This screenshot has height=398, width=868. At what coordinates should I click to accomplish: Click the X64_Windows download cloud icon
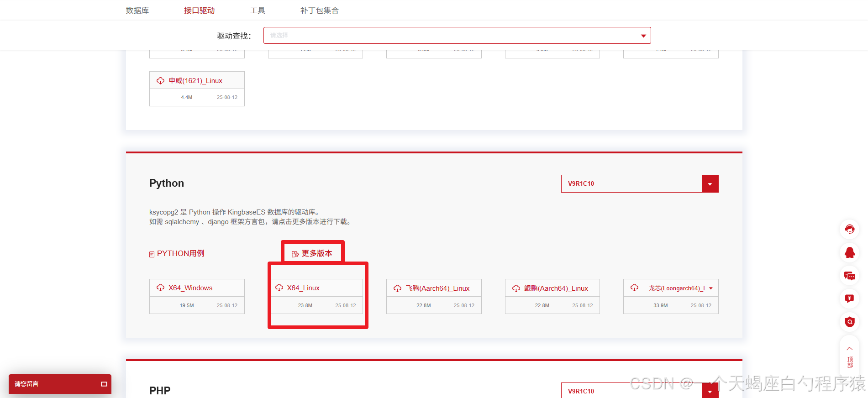click(x=160, y=288)
